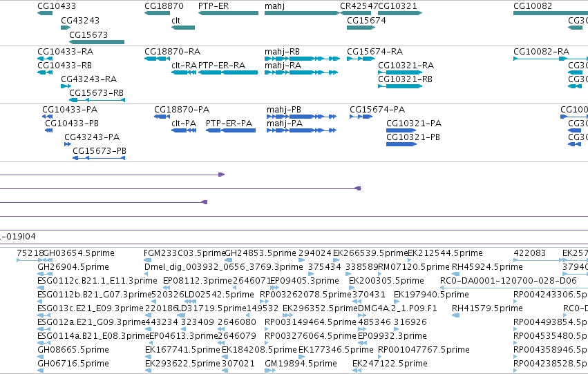This screenshot has width=588, height=374.
Task: Click the CG10433-PB protein label
Action: 72,123
